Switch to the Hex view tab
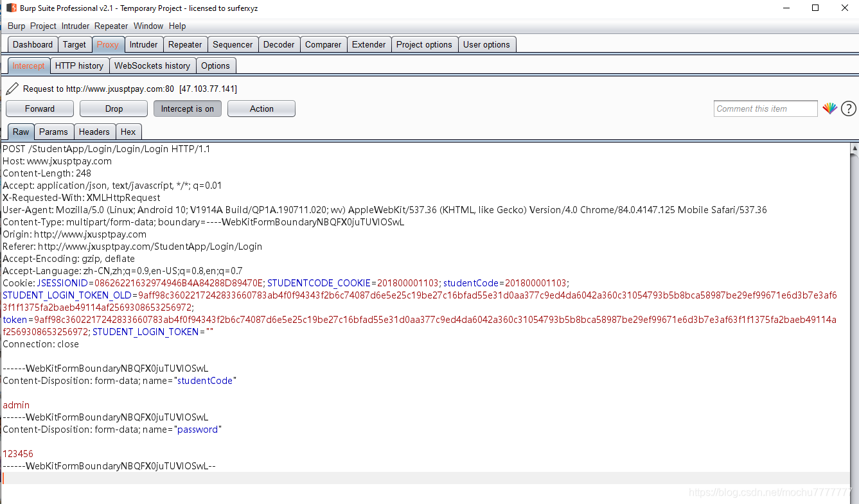This screenshot has height=504, width=859. (128, 132)
